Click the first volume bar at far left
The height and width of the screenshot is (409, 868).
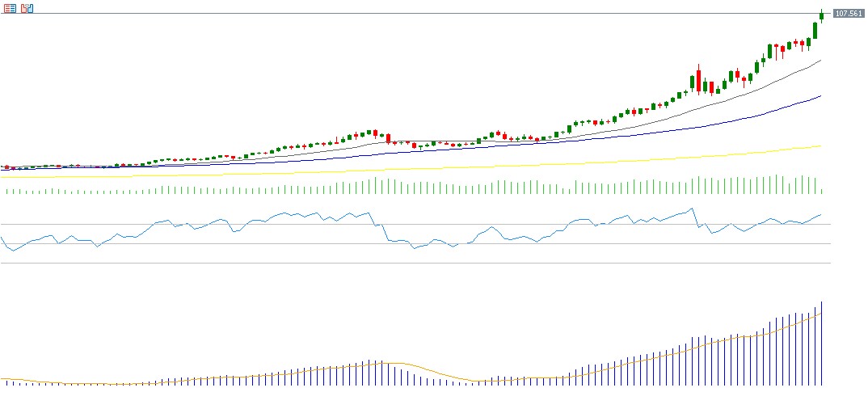(7, 191)
